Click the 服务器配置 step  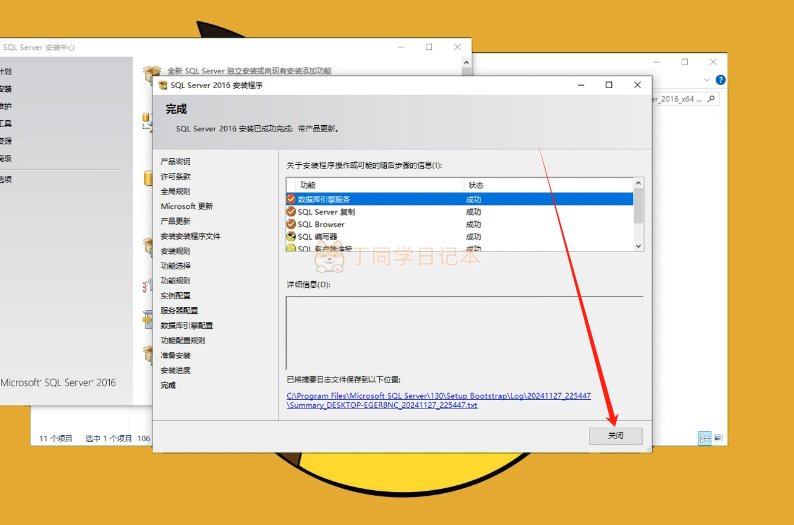click(x=179, y=310)
